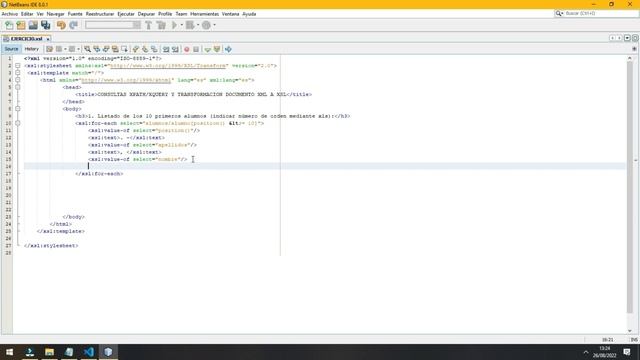Screen dimensions: 640x360
Task: Collapse the xsl:template fold on line 3
Action: pyautogui.click(x=18, y=73)
